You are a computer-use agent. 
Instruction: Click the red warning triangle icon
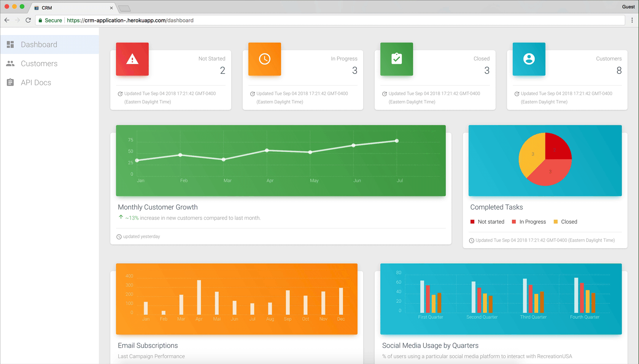[x=132, y=59]
